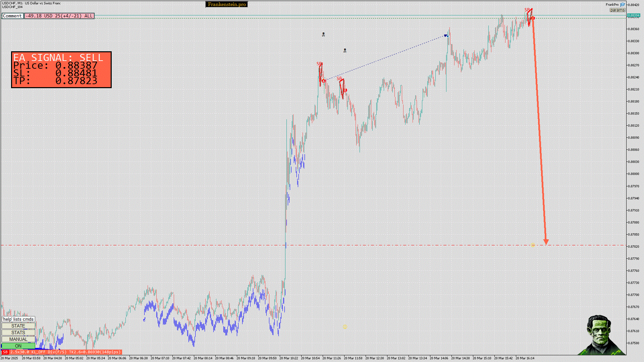Click the EA SIGNAL: SELL orange panel
Viewport: 644px width, 362px height.
pos(61,70)
